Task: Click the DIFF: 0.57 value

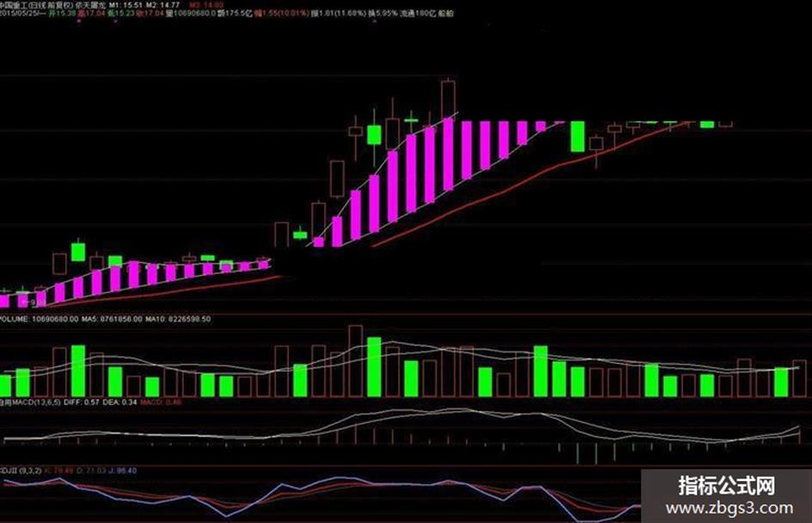Action: point(82,402)
